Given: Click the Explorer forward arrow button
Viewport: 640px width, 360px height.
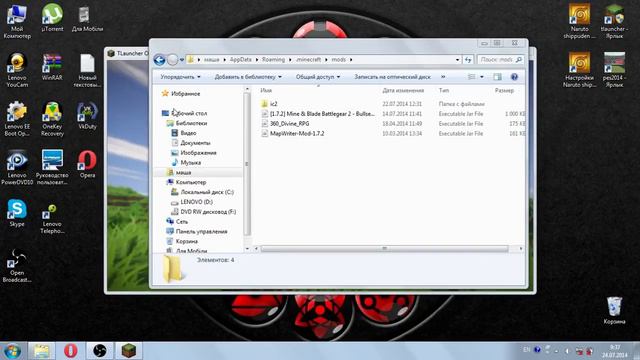Looking at the screenshot, I should coord(172,60).
